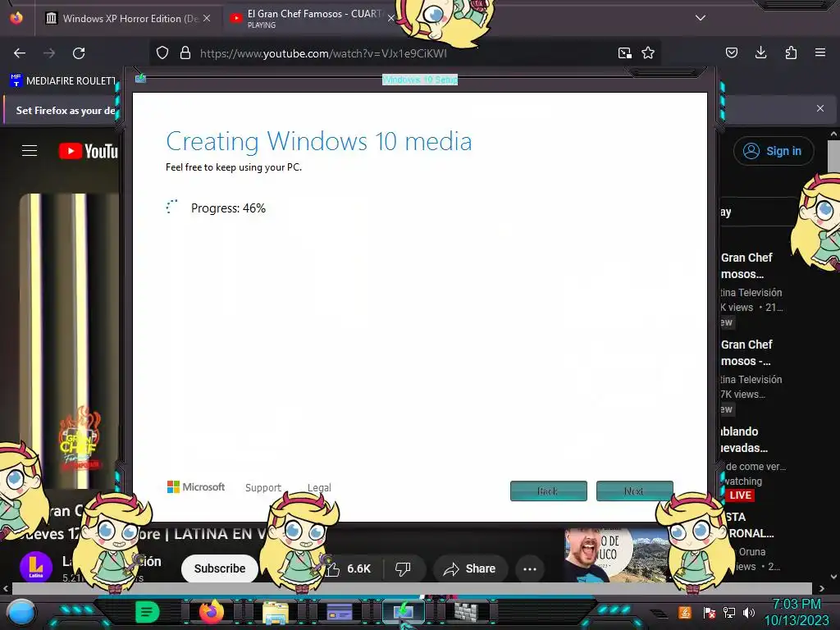Click the Firefox taskbar icon
The image size is (840, 630).
[x=211, y=611]
